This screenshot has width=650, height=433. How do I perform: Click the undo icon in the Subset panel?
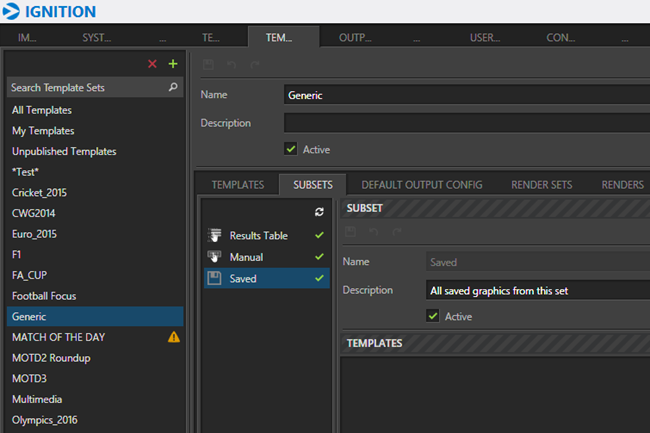tap(374, 232)
